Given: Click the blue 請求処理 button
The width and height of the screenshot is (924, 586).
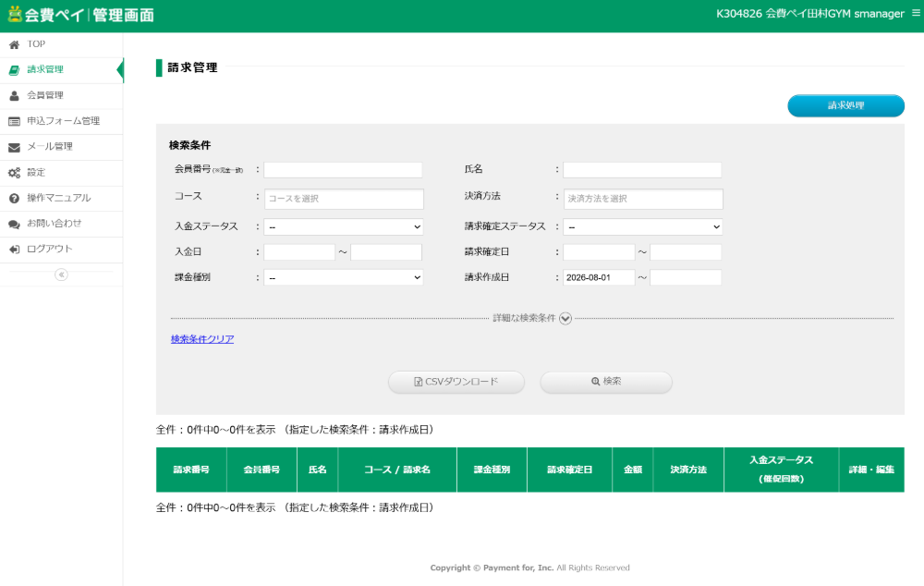Looking at the screenshot, I should [x=845, y=105].
